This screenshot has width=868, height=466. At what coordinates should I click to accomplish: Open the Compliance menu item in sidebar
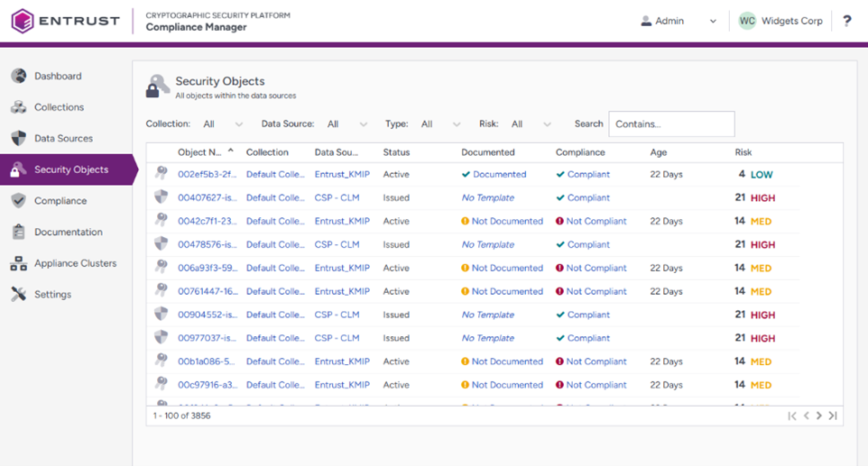pyautogui.click(x=60, y=201)
